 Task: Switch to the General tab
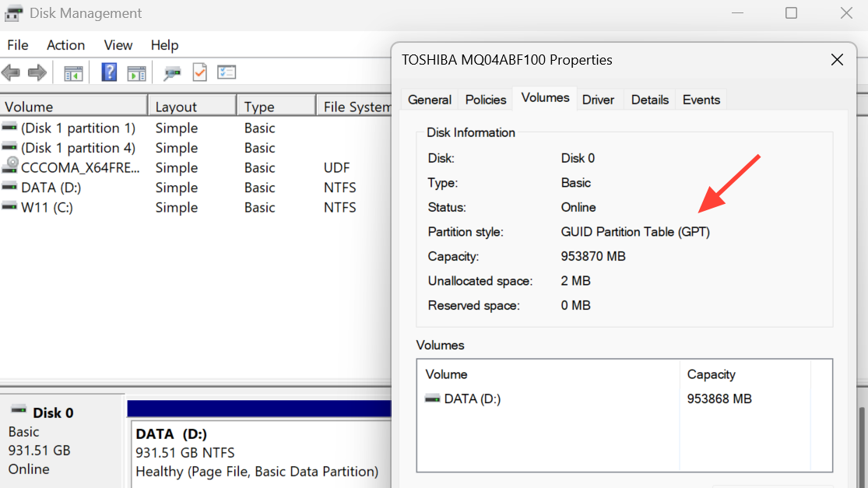[x=430, y=100]
